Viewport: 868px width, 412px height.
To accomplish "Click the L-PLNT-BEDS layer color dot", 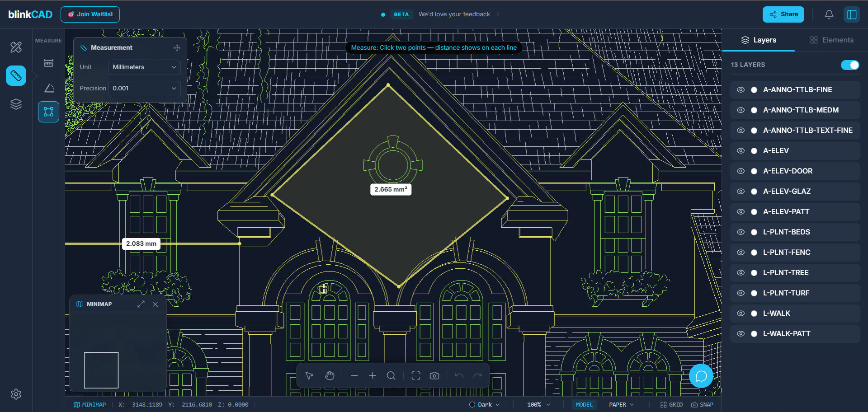I will [x=754, y=232].
